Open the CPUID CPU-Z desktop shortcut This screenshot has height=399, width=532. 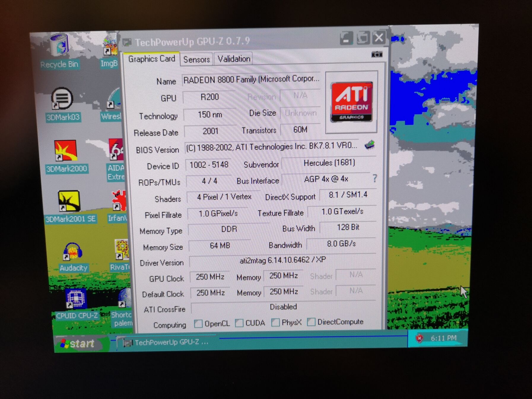[x=77, y=303]
